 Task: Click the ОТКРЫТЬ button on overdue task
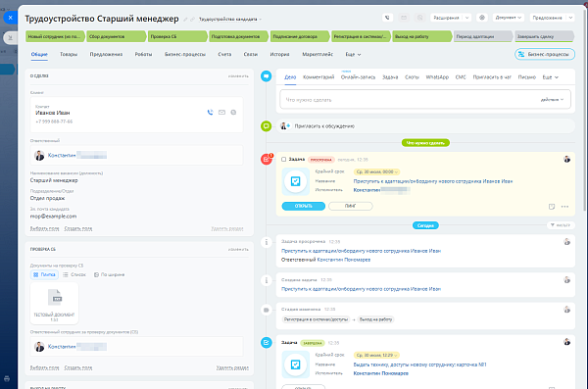(x=304, y=206)
